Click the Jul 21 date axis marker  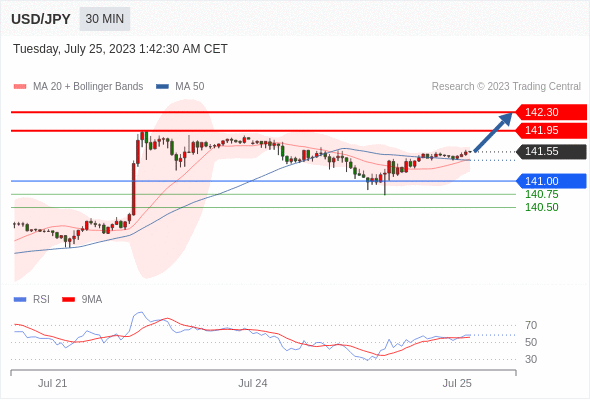[x=52, y=383]
